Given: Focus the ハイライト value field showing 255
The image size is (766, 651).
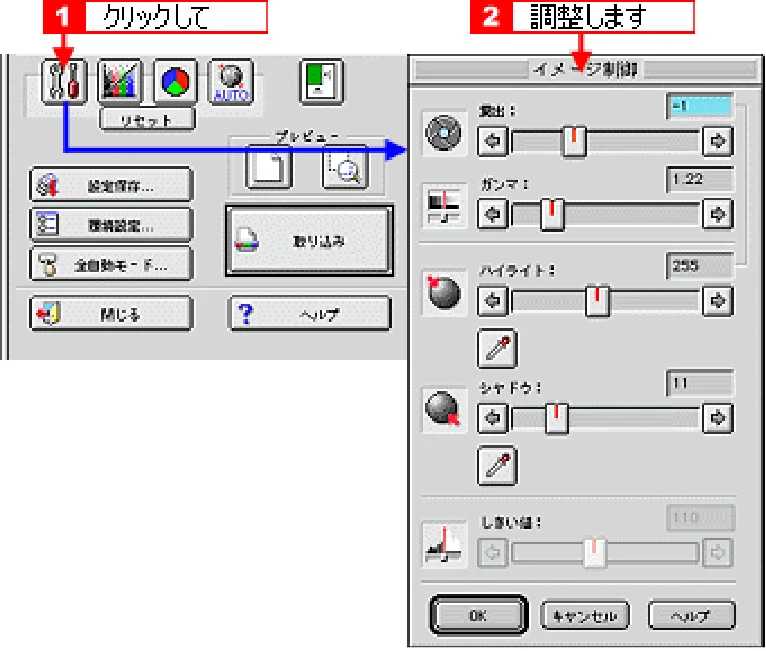Looking at the screenshot, I should pos(700,266).
